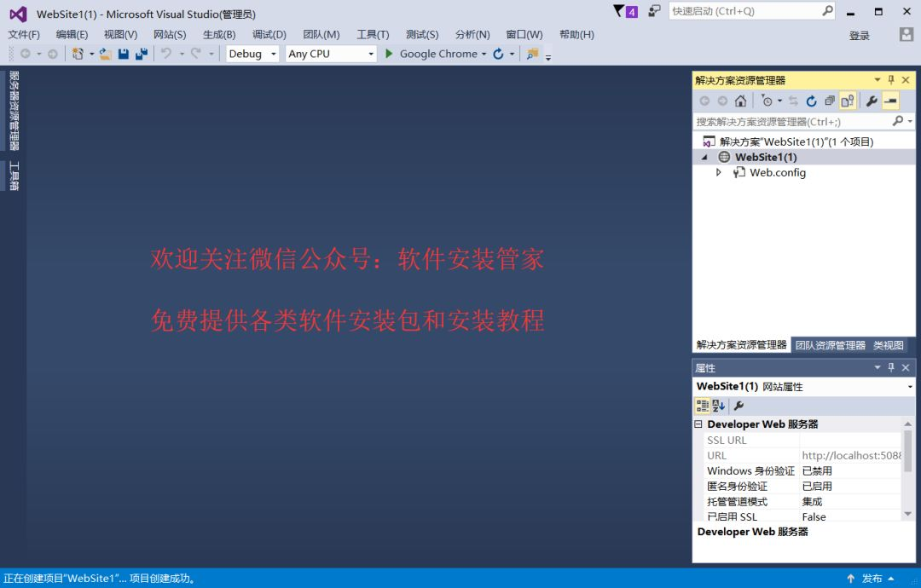Open the New Project icon dropdown arrow
This screenshot has height=588, width=921.
click(91, 54)
